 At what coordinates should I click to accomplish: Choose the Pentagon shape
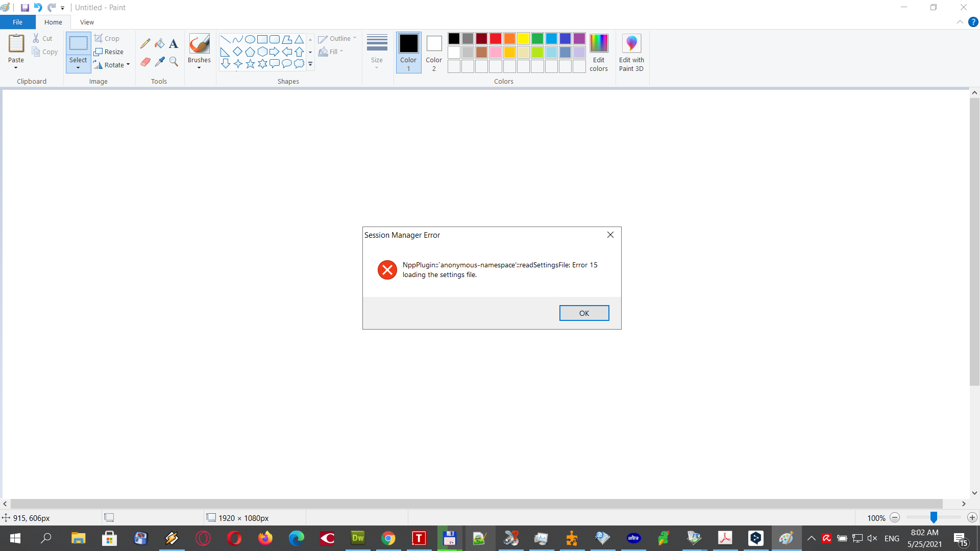click(250, 52)
